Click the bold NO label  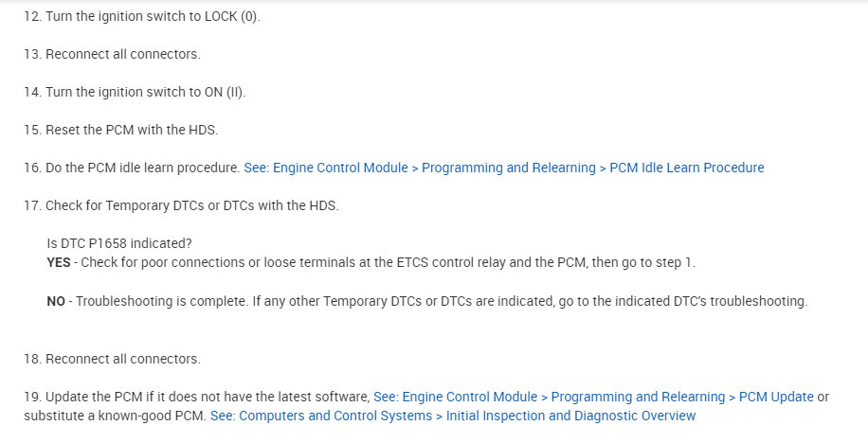pos(56,301)
